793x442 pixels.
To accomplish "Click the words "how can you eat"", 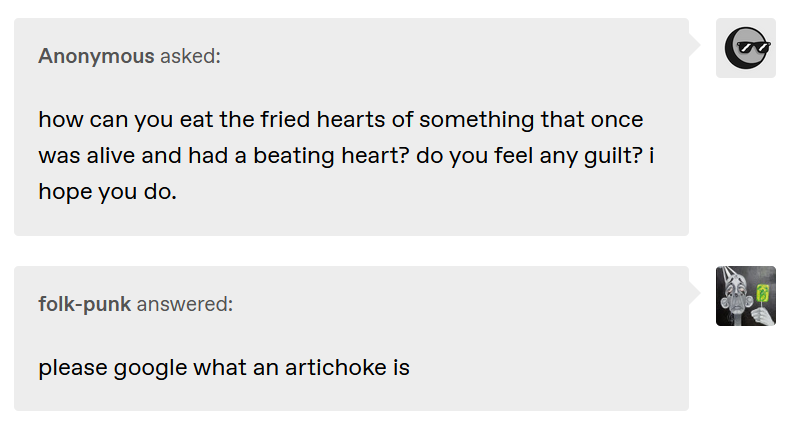I will [x=125, y=120].
